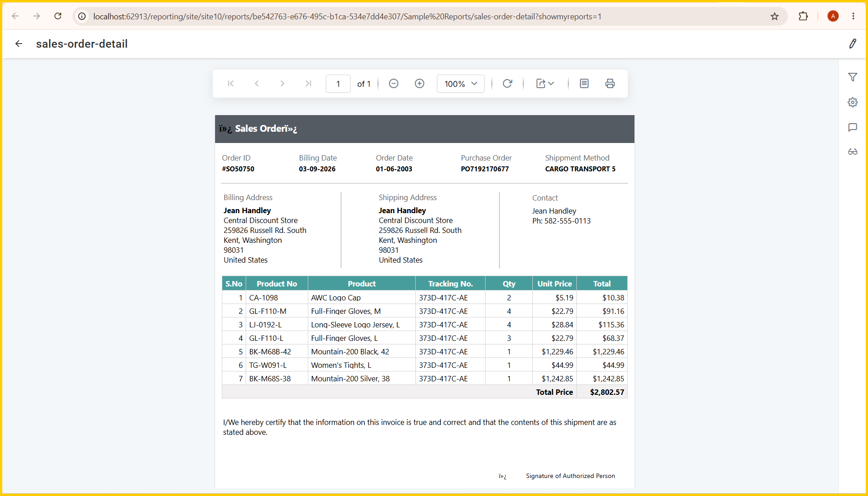Select Order Date value 01-06-2003
The height and width of the screenshot is (496, 868).
tap(394, 169)
